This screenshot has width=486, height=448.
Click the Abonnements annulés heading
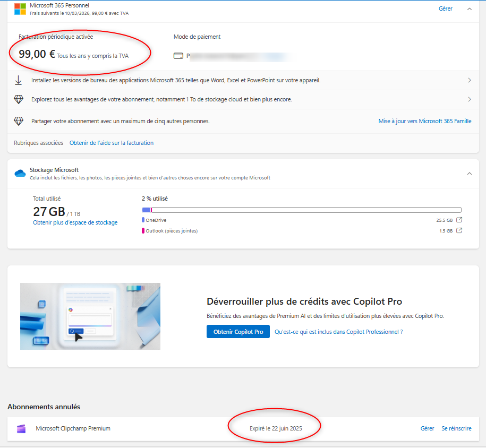pos(44,407)
